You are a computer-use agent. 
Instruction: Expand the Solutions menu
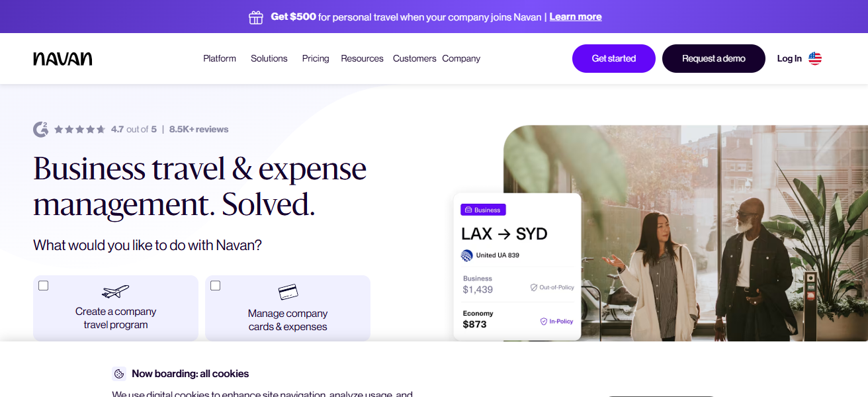click(269, 58)
